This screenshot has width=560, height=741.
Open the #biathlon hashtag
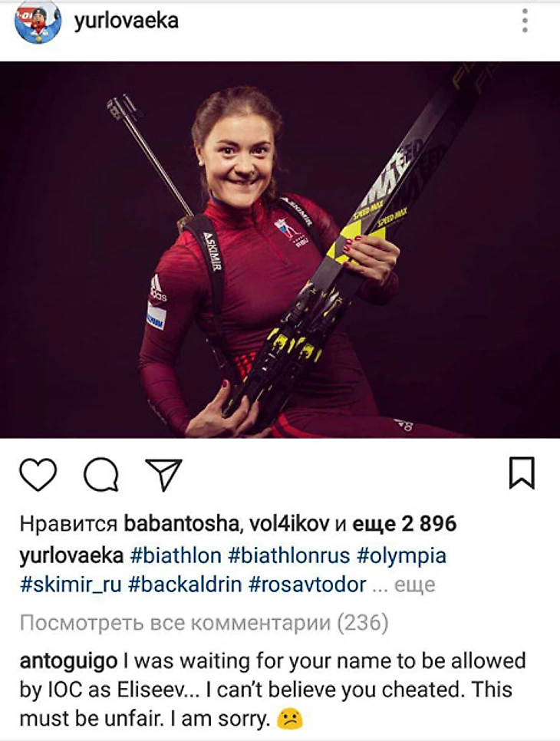pyautogui.click(x=176, y=556)
